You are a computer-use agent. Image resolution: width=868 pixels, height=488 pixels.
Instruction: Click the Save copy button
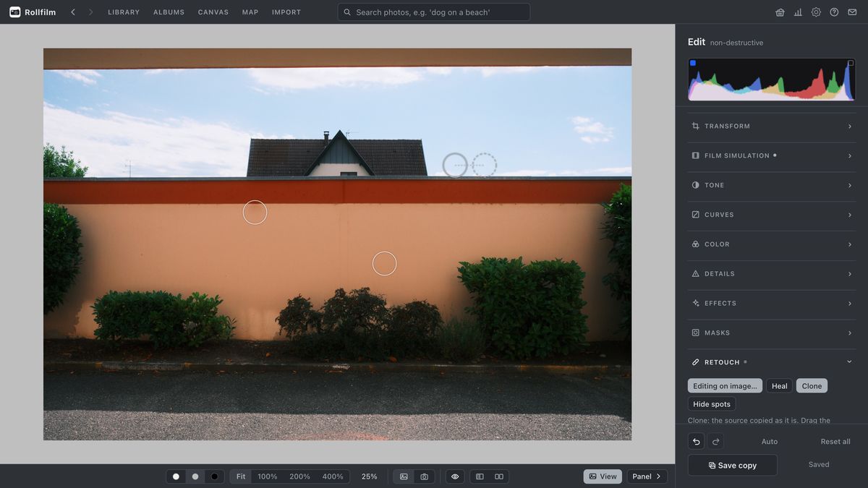[x=732, y=465]
